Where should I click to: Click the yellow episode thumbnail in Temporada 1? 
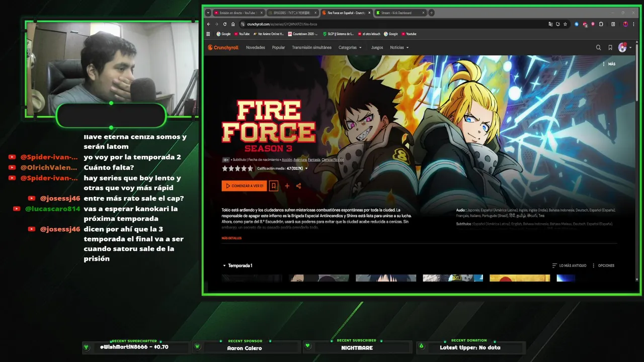point(520,278)
